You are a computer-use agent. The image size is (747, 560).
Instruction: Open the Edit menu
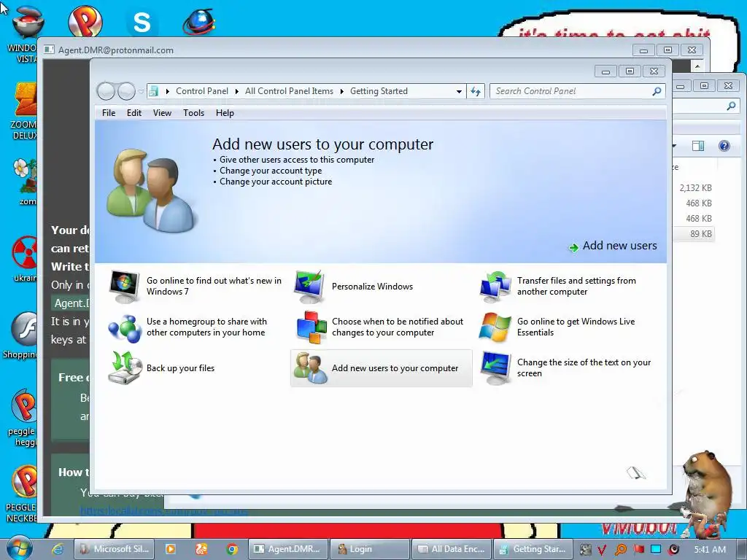[x=134, y=113]
